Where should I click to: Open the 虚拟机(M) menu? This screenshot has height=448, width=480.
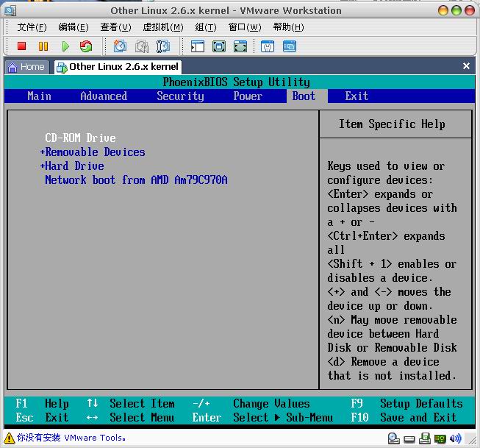click(163, 27)
